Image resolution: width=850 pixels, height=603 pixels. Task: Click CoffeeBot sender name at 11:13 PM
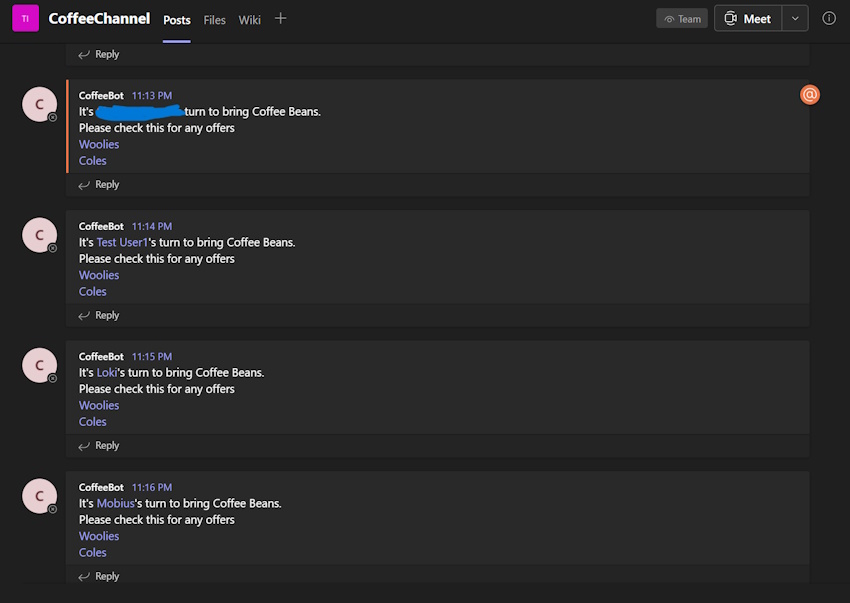[101, 95]
